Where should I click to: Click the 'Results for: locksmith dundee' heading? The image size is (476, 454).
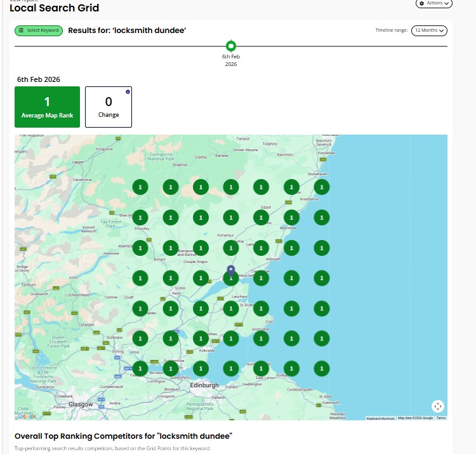(x=127, y=30)
